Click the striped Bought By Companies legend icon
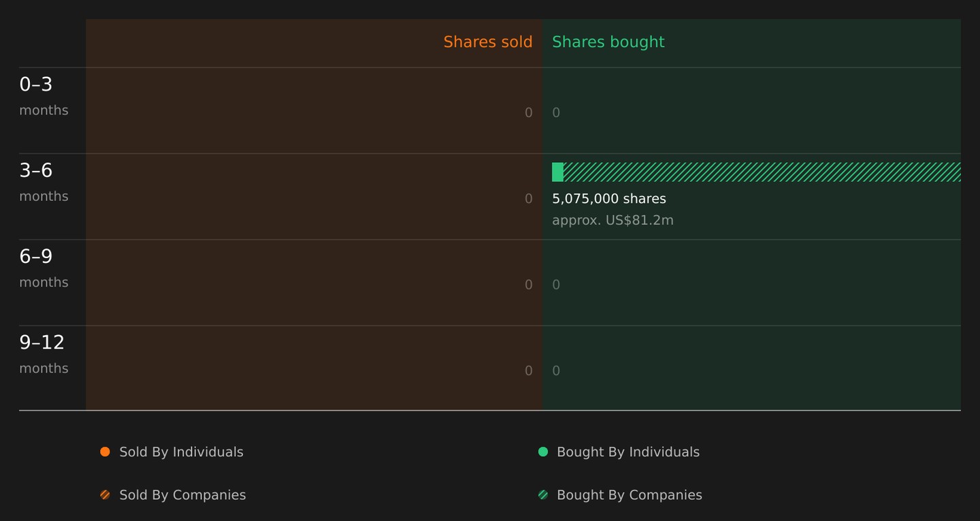This screenshot has width=980, height=521. click(x=543, y=495)
